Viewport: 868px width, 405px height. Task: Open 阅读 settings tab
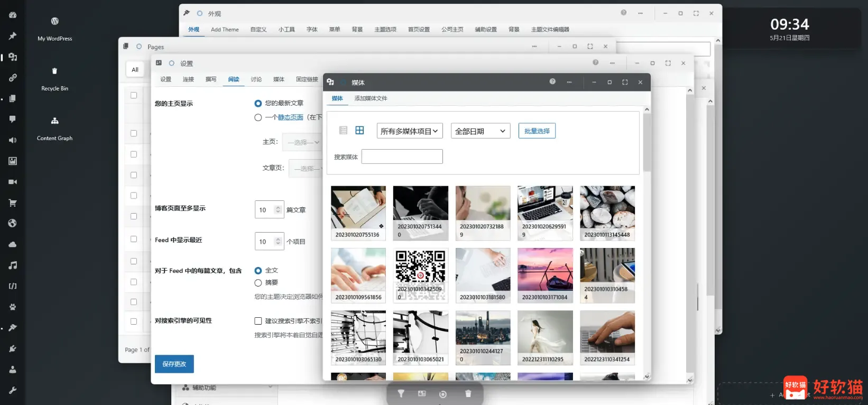(x=234, y=79)
